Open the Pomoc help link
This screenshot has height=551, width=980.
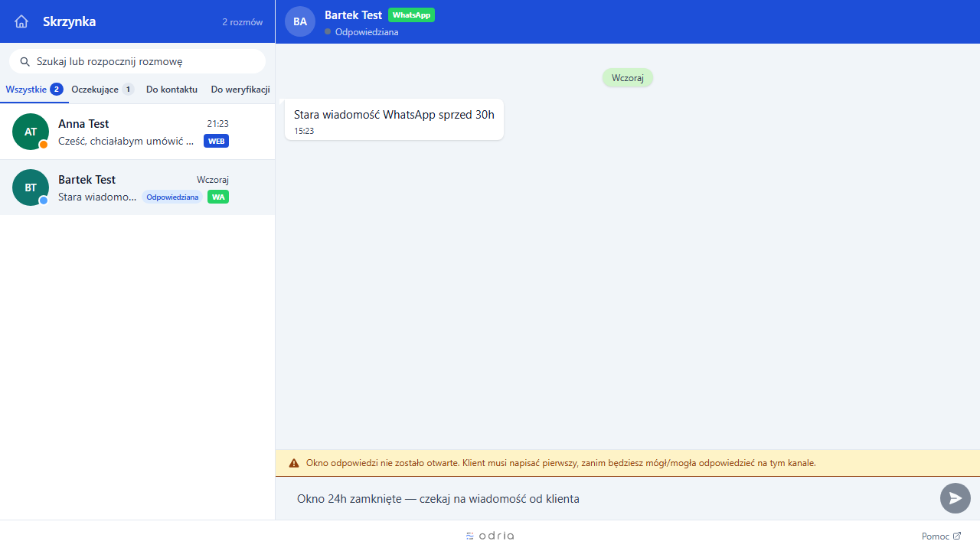pyautogui.click(x=941, y=536)
